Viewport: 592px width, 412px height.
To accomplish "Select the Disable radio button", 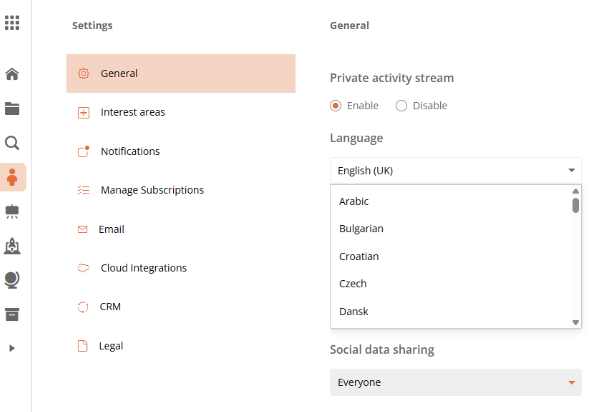I will click(x=401, y=106).
